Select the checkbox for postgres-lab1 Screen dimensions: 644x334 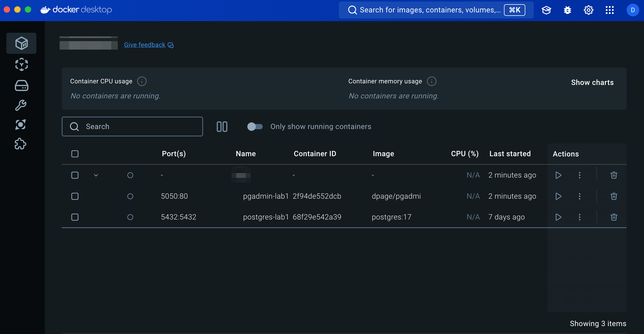click(75, 217)
